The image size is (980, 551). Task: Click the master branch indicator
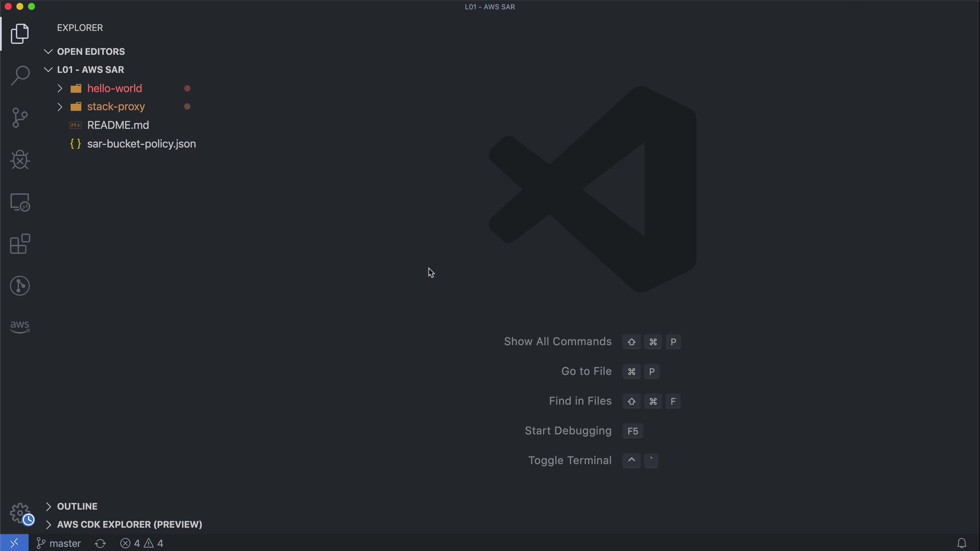coord(59,543)
